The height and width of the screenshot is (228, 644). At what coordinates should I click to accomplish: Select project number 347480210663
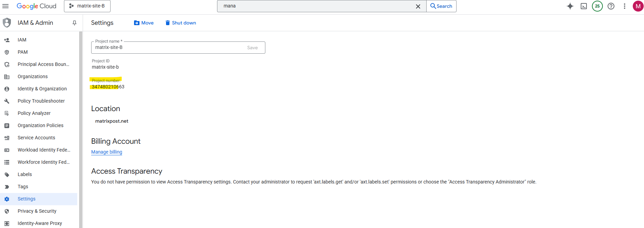click(108, 87)
